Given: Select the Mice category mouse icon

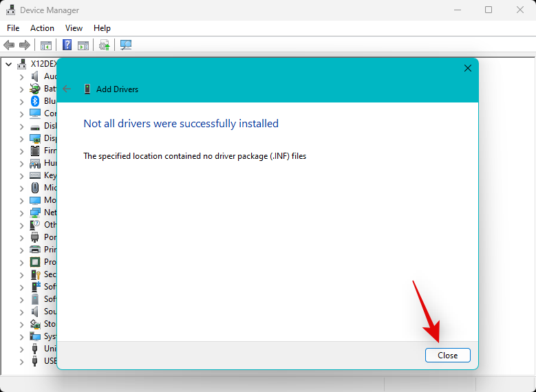Looking at the screenshot, I should click(35, 188).
